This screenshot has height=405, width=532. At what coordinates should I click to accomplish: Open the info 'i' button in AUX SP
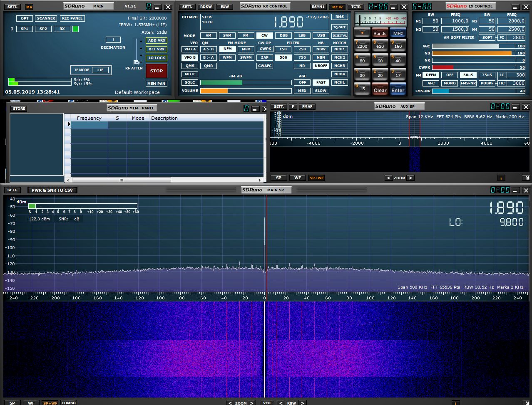point(501,178)
